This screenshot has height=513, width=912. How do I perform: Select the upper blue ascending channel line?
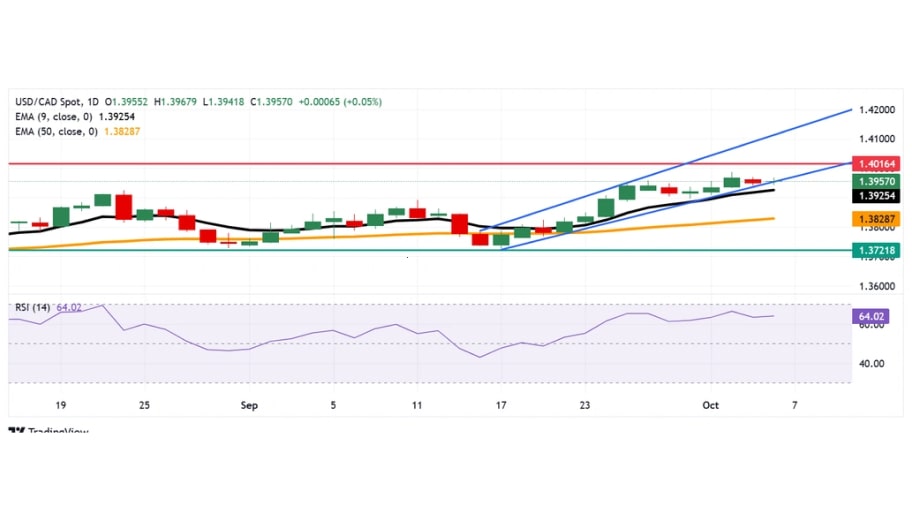pyautogui.click(x=700, y=160)
